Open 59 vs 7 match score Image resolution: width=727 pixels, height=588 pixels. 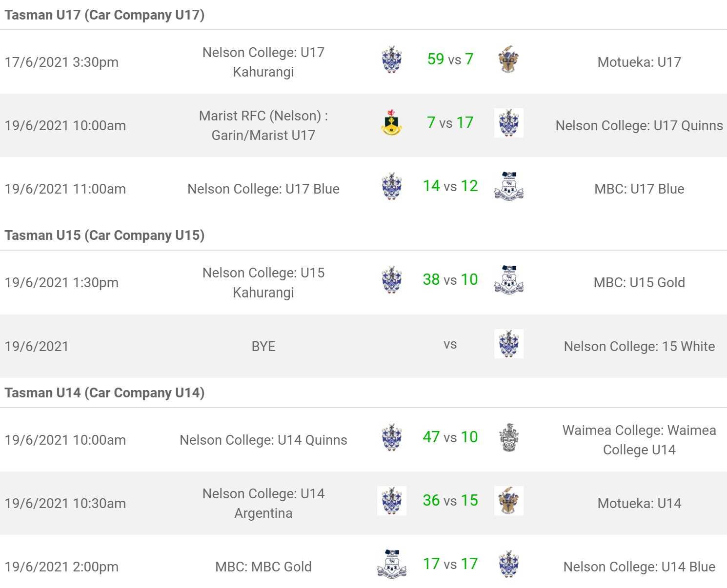pyautogui.click(x=450, y=59)
